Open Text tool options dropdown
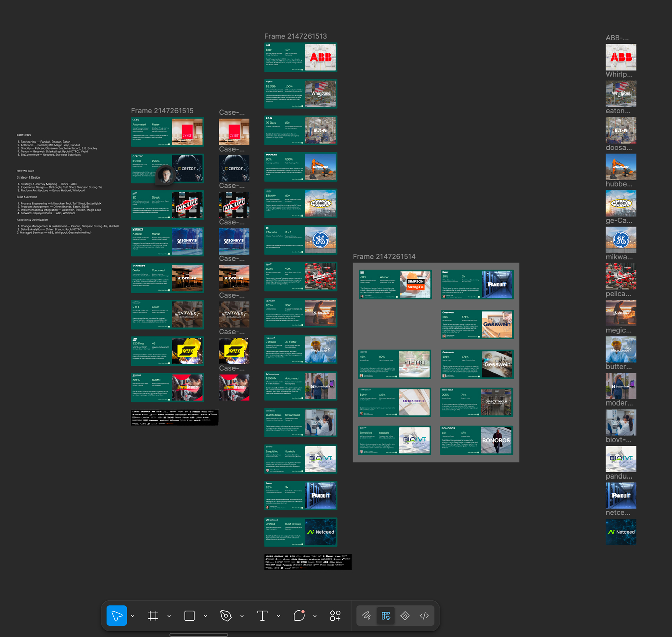 coord(278,616)
